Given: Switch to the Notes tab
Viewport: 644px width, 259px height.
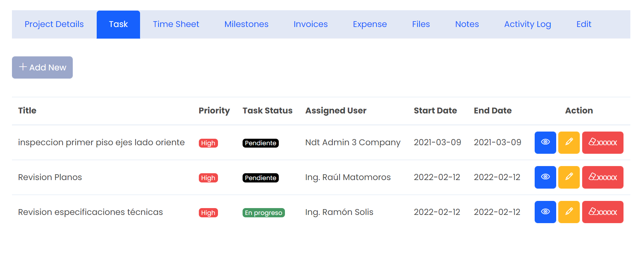Looking at the screenshot, I should point(467,24).
